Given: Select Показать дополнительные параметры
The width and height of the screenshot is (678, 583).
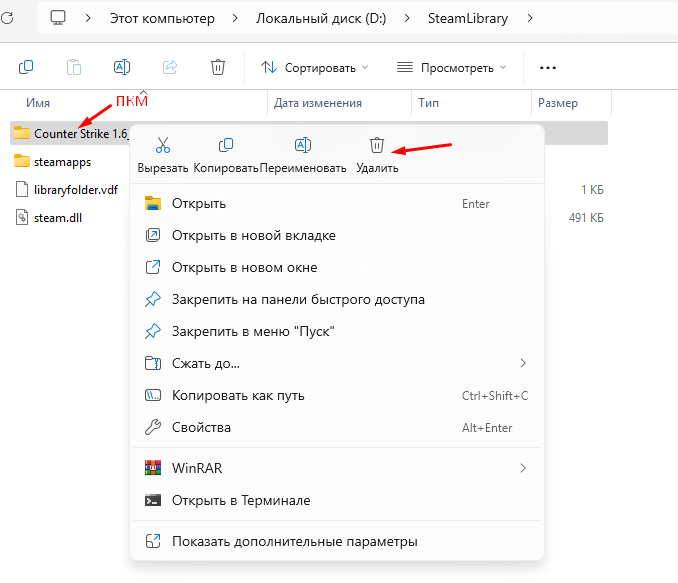Looking at the screenshot, I should click(x=337, y=541).
